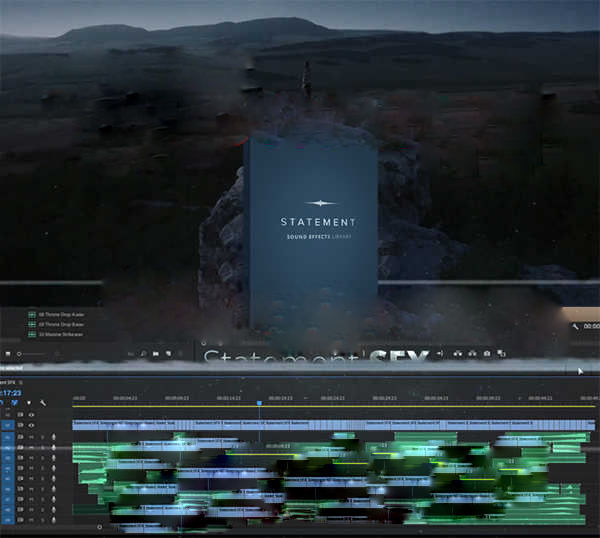
Task: Click the yellow work area bar
Action: click(x=333, y=407)
